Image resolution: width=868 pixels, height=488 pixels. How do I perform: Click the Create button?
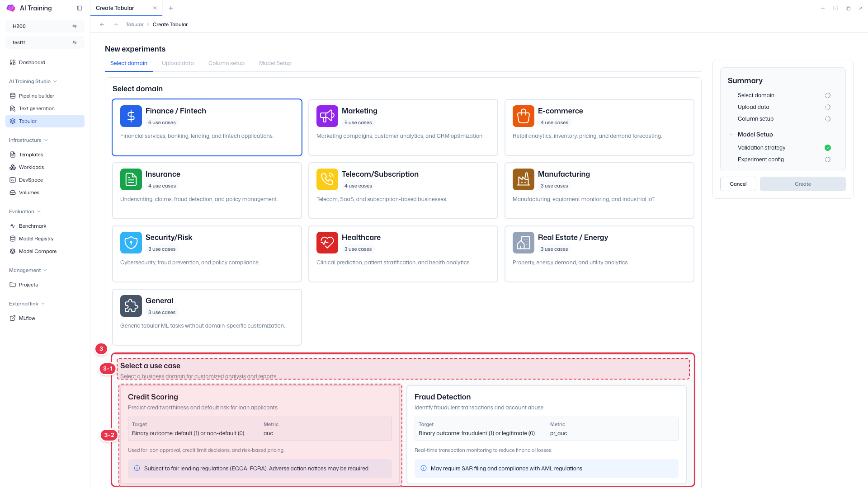803,184
